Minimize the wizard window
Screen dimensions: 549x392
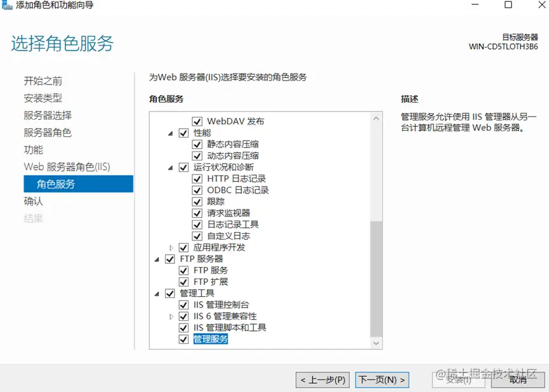475,4
